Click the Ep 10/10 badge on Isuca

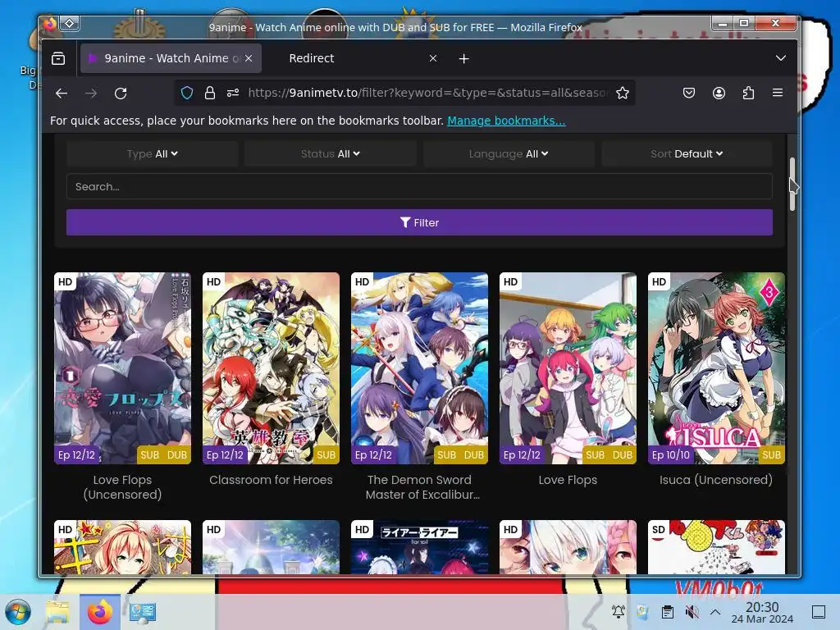tap(671, 454)
